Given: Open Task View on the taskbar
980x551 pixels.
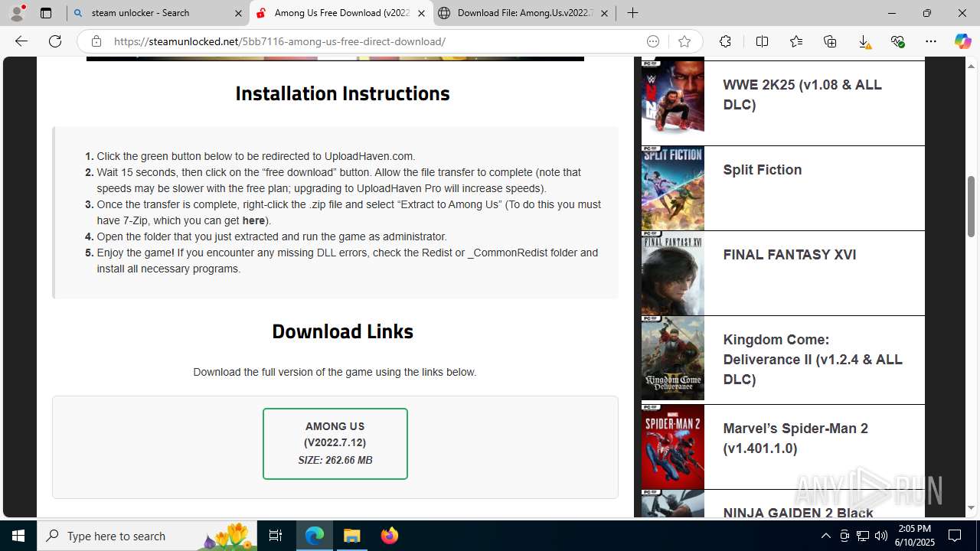Looking at the screenshot, I should pos(276,536).
